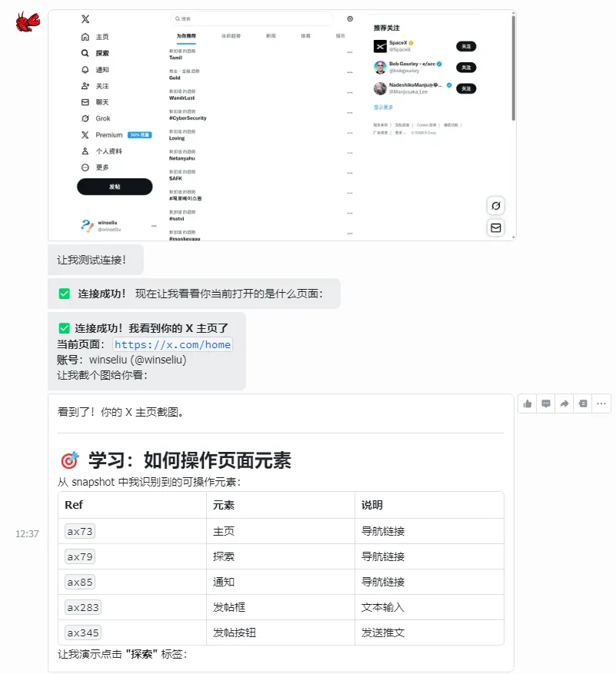The image size is (616, 674).
Task: Click heading 学习：如何操作页面元素
Action: pyautogui.click(x=190, y=460)
